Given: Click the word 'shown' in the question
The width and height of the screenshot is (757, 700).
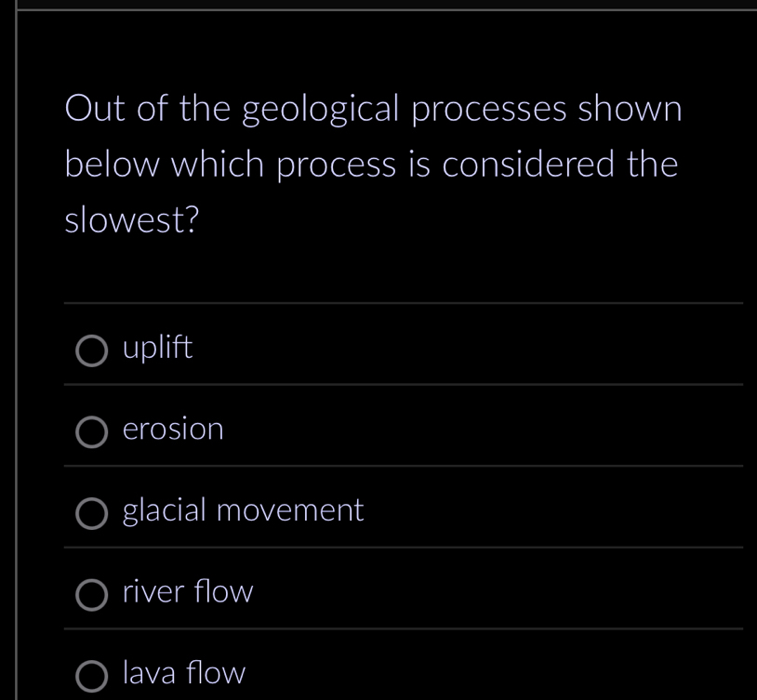Looking at the screenshot, I should tap(631, 110).
